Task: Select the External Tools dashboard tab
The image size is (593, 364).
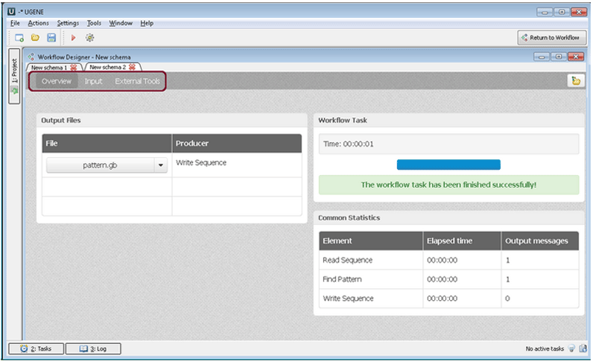Action: click(137, 81)
